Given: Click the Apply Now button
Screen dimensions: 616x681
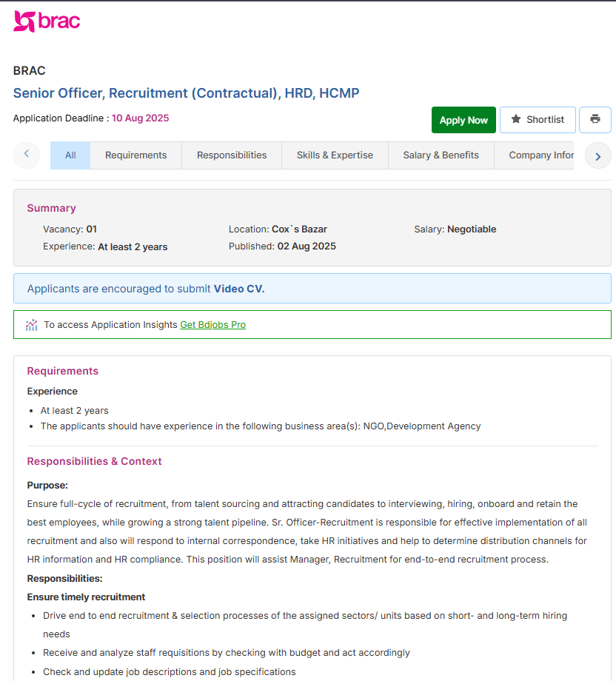Looking at the screenshot, I should (463, 120).
